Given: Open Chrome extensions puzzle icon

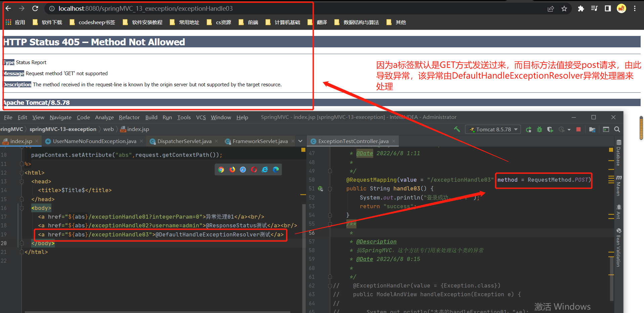Looking at the screenshot, I should 581,9.
